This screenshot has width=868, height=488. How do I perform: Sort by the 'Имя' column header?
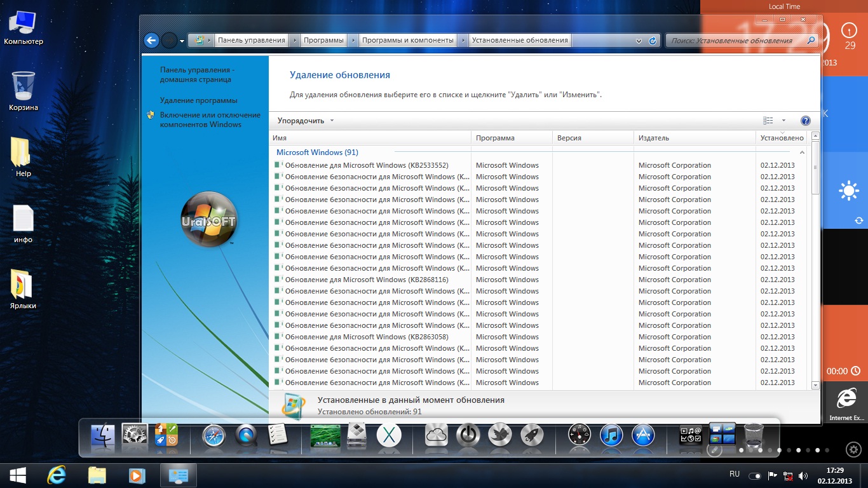point(370,138)
